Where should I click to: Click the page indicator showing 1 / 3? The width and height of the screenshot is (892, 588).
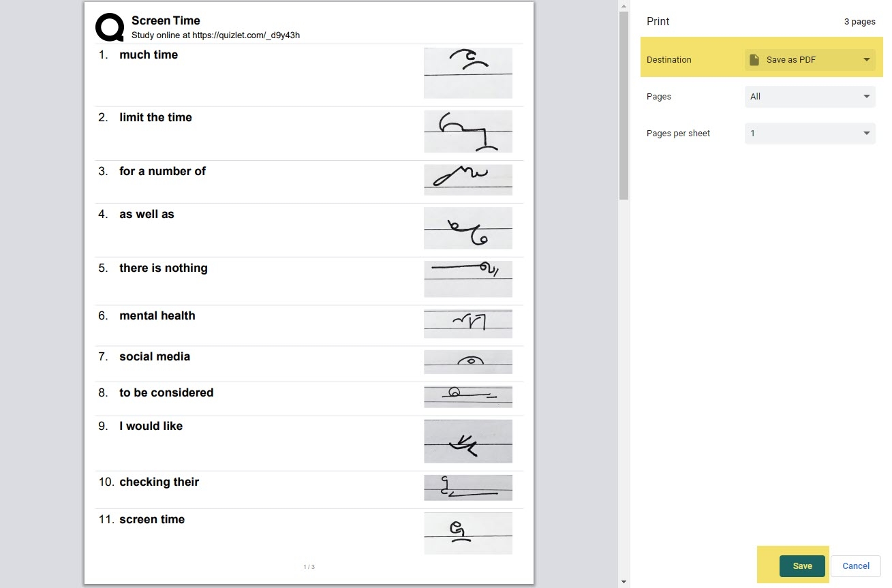pos(309,566)
